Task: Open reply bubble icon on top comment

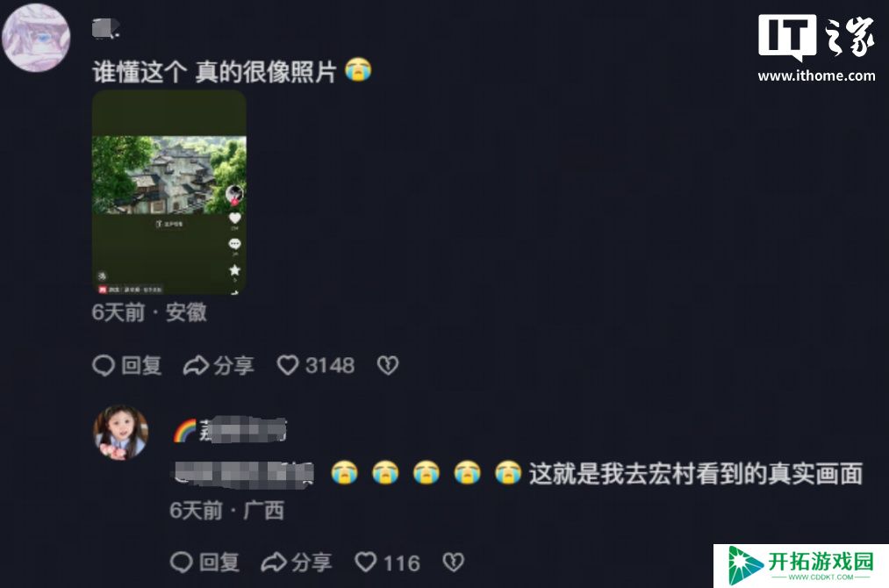Action: coord(104,365)
